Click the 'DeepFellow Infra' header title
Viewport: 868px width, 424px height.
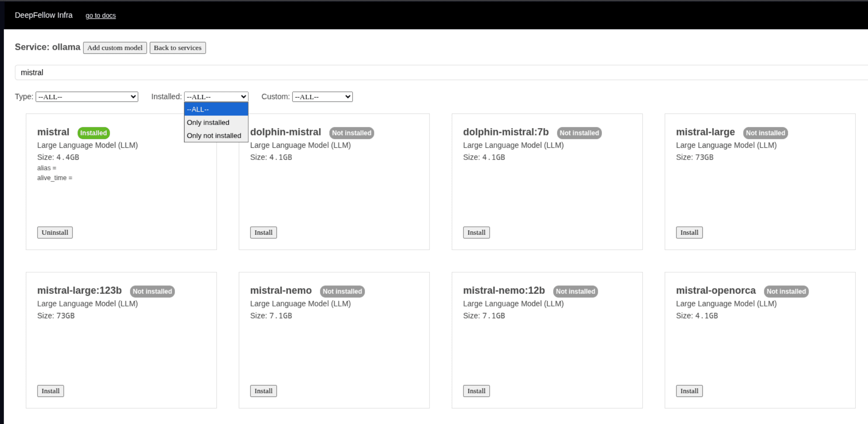[x=44, y=15]
